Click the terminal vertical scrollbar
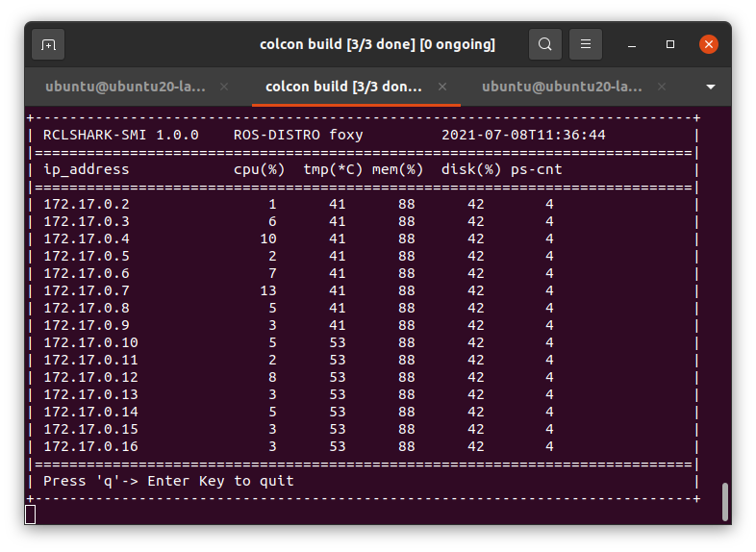Image resolution: width=756 pixels, height=552 pixels. 724,501
